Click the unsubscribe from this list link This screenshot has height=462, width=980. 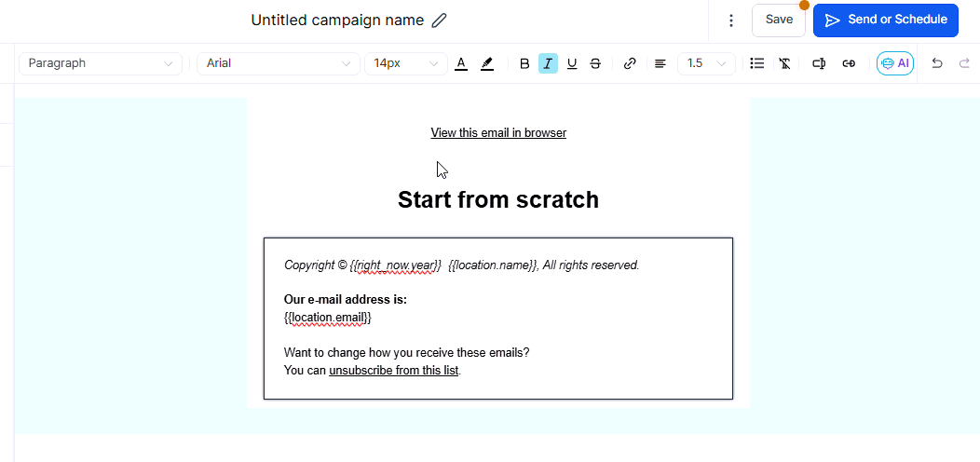[394, 370]
